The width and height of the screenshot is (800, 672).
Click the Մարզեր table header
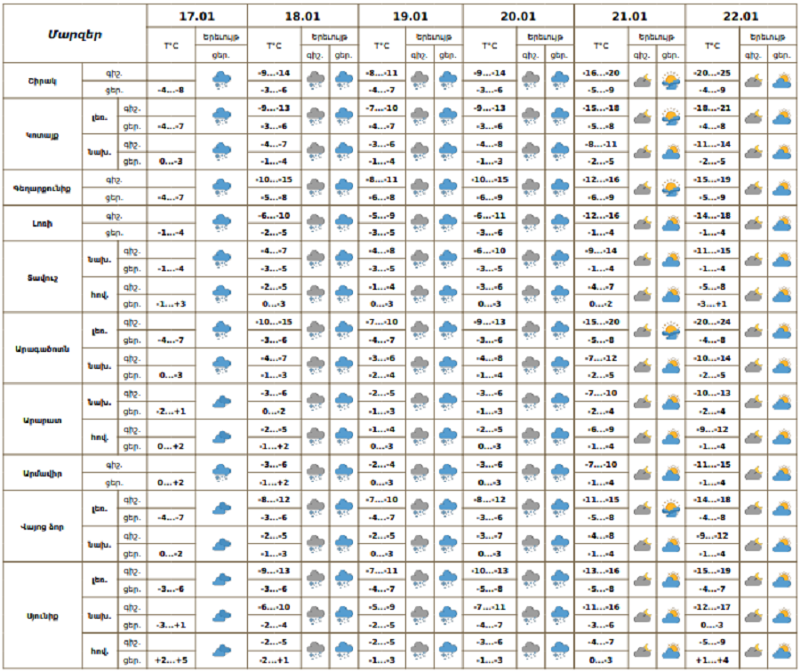click(x=75, y=34)
